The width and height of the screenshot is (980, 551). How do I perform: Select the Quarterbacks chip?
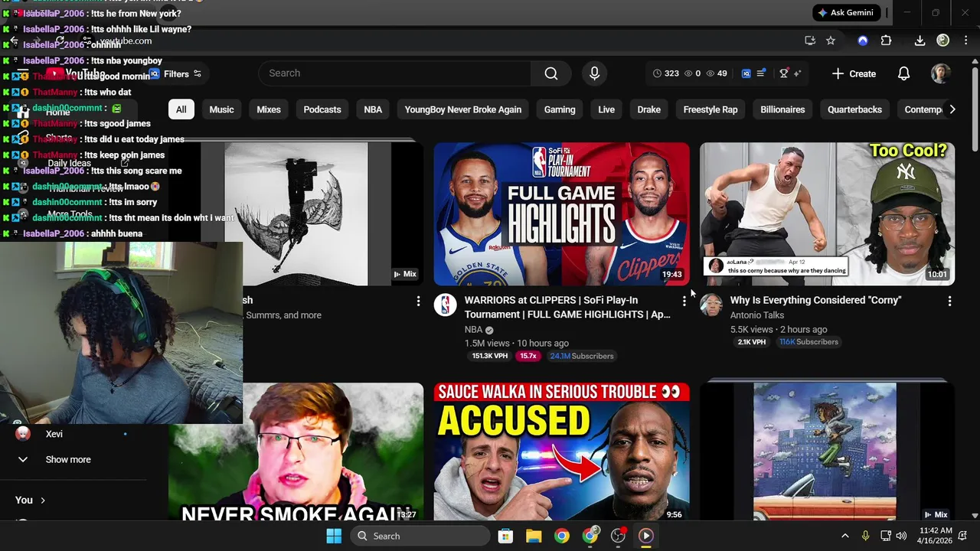(854, 109)
